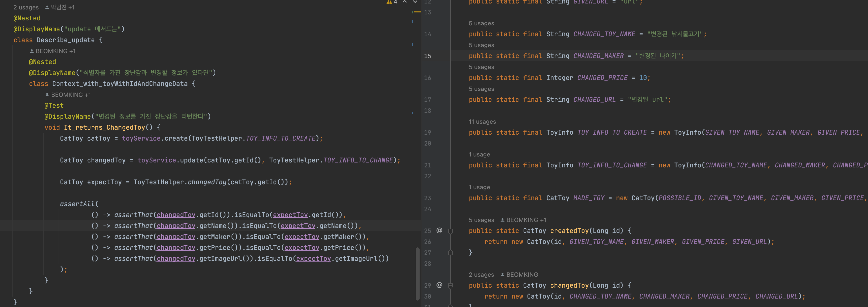The width and height of the screenshot is (868, 307).
Task: Click line number 15 in right gutter
Action: pyautogui.click(x=427, y=56)
